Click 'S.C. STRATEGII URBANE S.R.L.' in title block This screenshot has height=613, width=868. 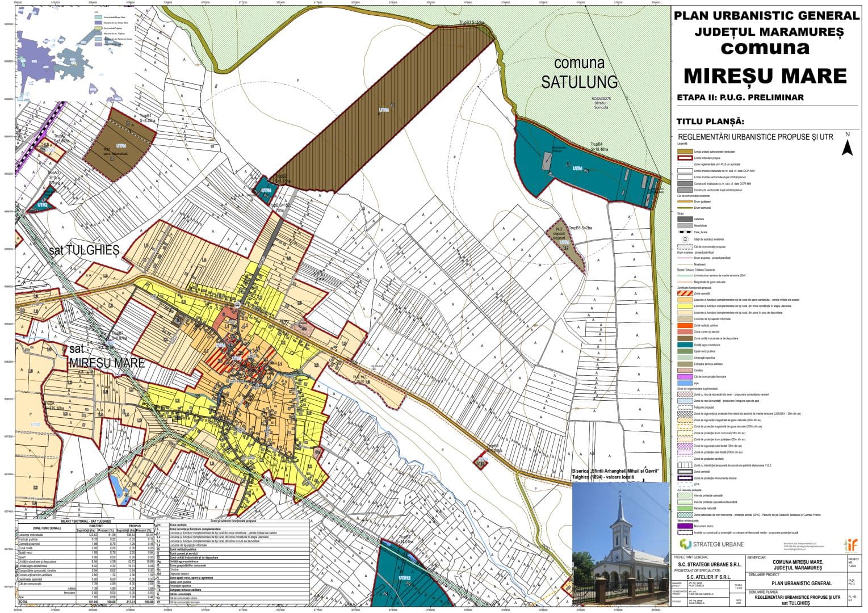(x=710, y=565)
